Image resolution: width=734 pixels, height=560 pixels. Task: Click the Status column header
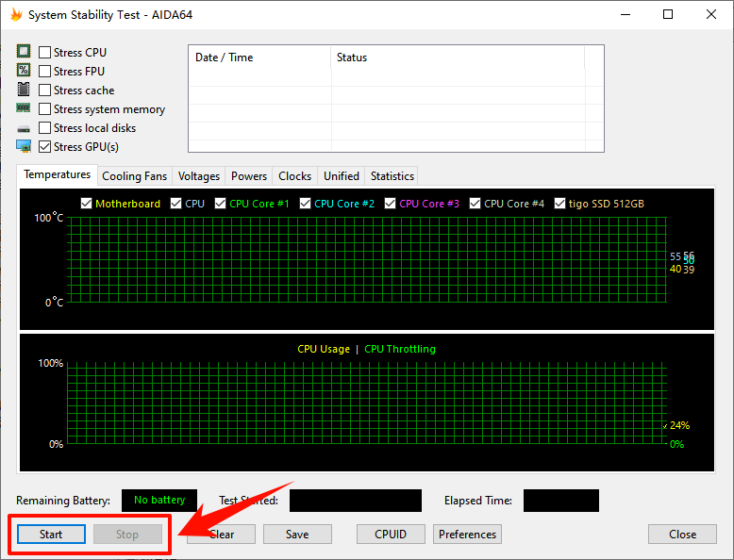click(458, 58)
